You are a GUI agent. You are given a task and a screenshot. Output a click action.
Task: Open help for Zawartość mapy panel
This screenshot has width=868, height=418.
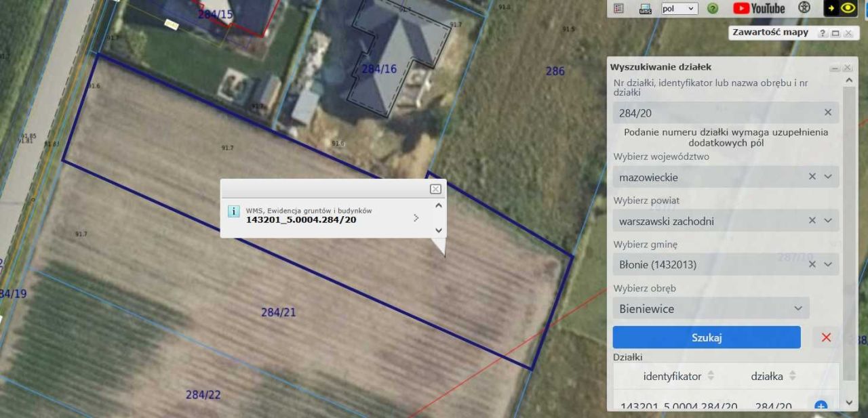tap(823, 33)
